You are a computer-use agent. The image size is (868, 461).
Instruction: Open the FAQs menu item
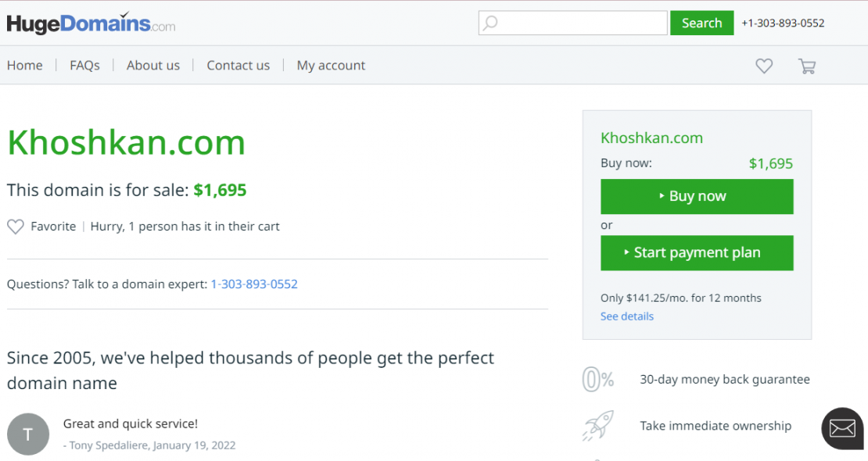[x=84, y=66]
